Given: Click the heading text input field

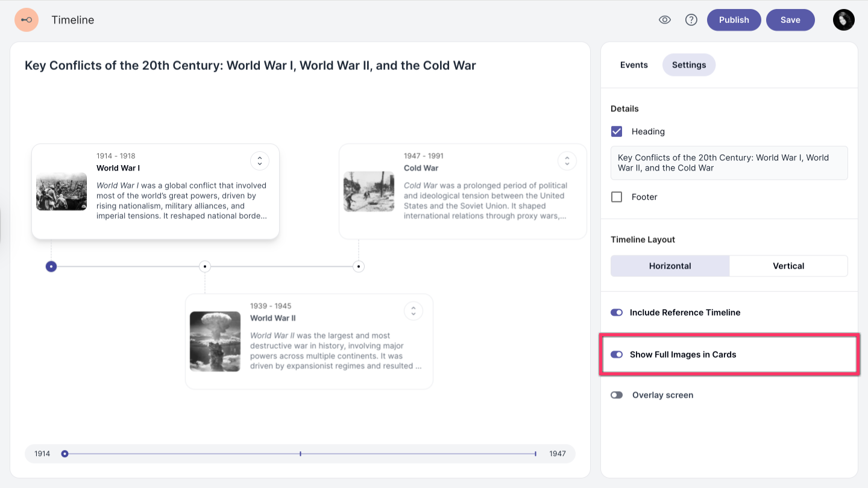Looking at the screenshot, I should (729, 163).
